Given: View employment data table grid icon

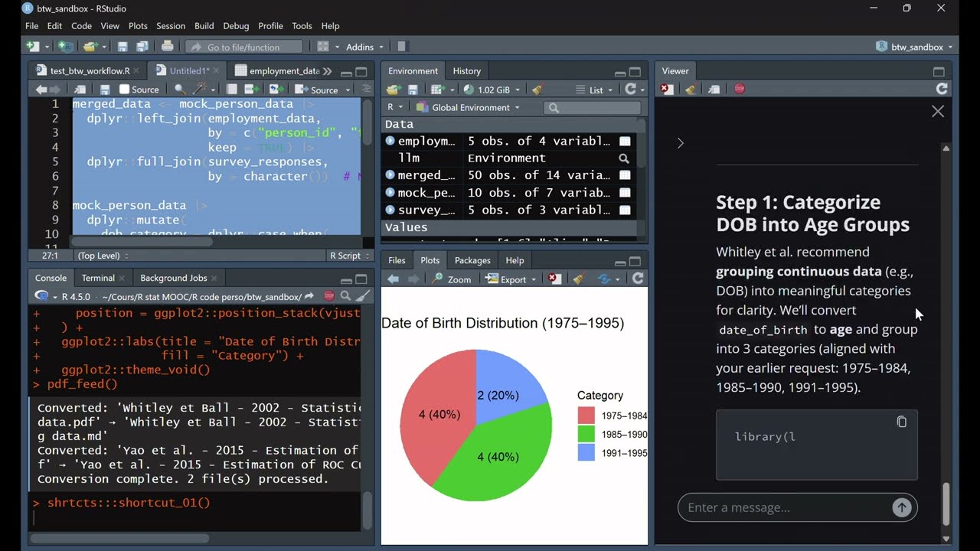Looking at the screenshot, I should point(625,141).
